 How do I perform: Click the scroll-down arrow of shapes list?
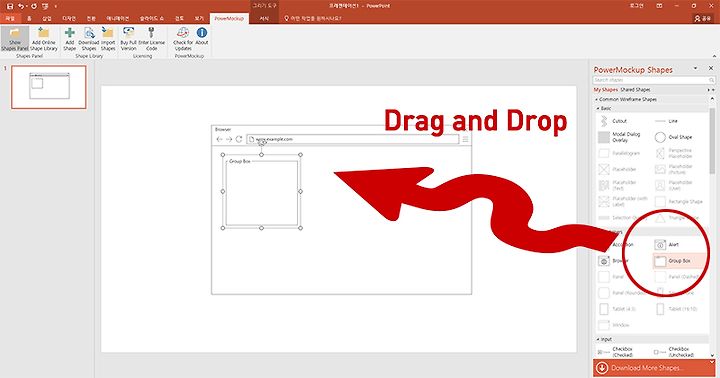(712, 355)
